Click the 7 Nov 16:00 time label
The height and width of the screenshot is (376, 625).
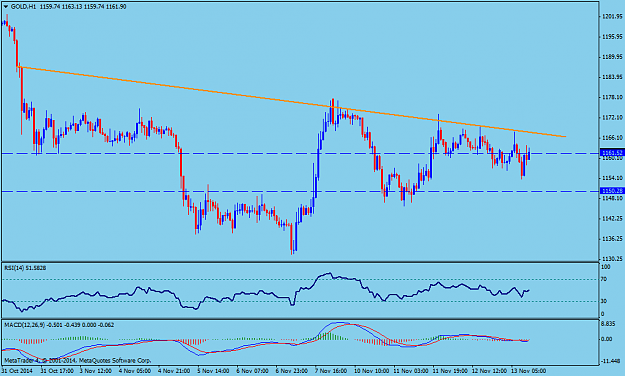(331, 371)
